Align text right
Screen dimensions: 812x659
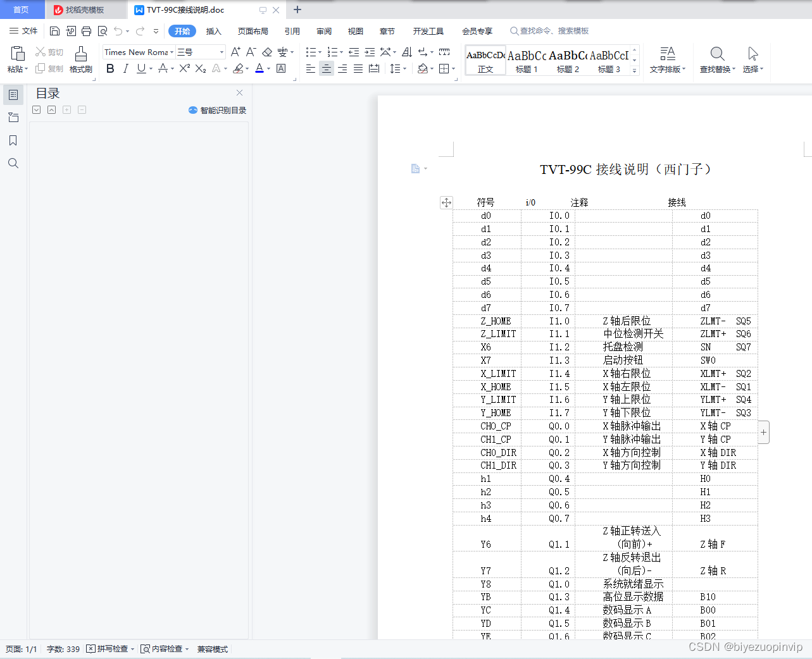click(x=342, y=68)
